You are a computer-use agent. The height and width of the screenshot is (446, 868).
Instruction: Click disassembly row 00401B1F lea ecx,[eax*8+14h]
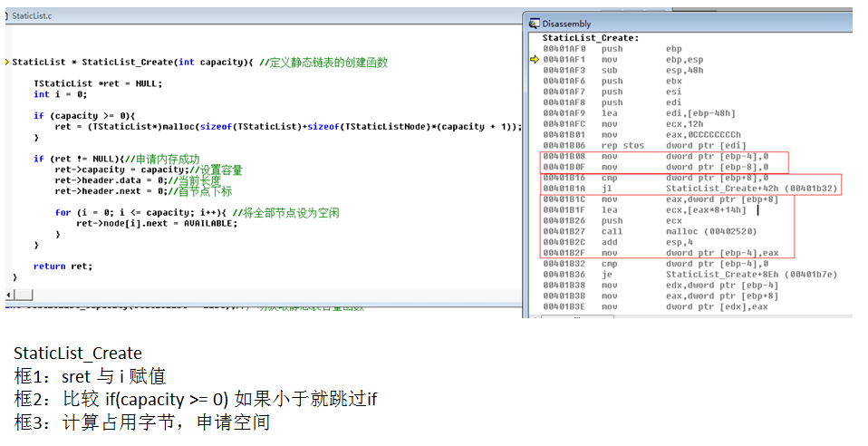(x=645, y=210)
